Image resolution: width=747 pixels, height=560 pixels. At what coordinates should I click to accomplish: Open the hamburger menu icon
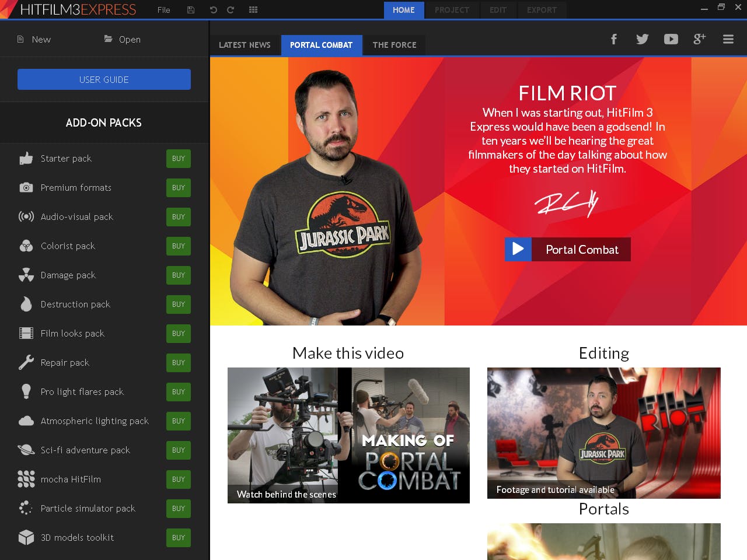728,39
